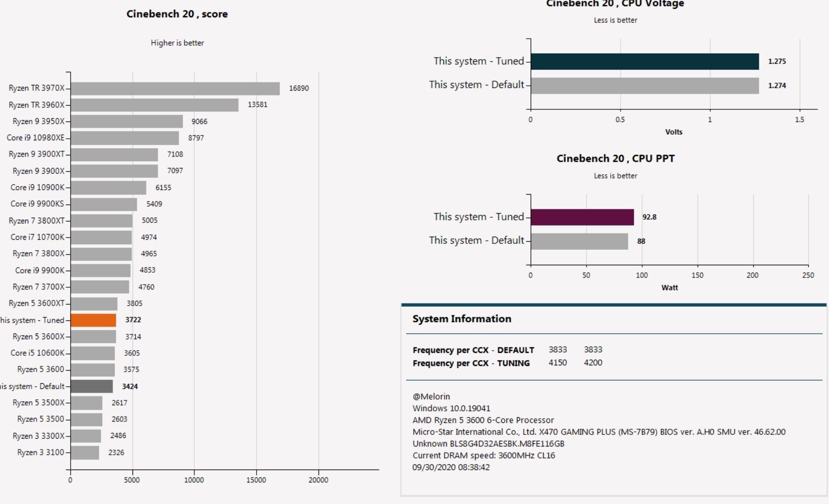The height and width of the screenshot is (504, 829).
Task: Click the Ryzen 3 3300X label
Action: tap(38, 436)
